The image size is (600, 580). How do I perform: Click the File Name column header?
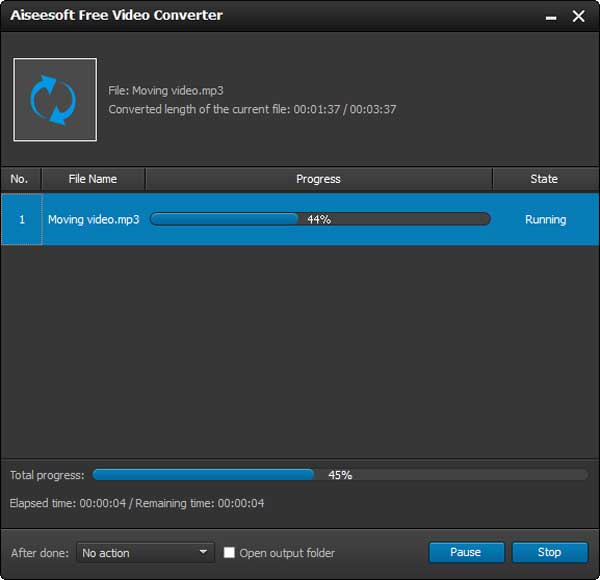point(93,179)
